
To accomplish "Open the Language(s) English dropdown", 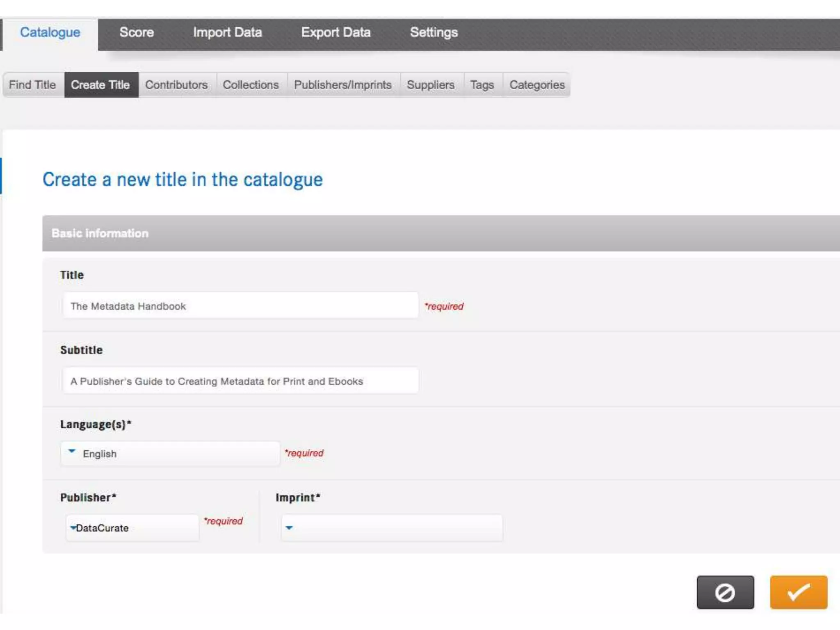I will 170,454.
